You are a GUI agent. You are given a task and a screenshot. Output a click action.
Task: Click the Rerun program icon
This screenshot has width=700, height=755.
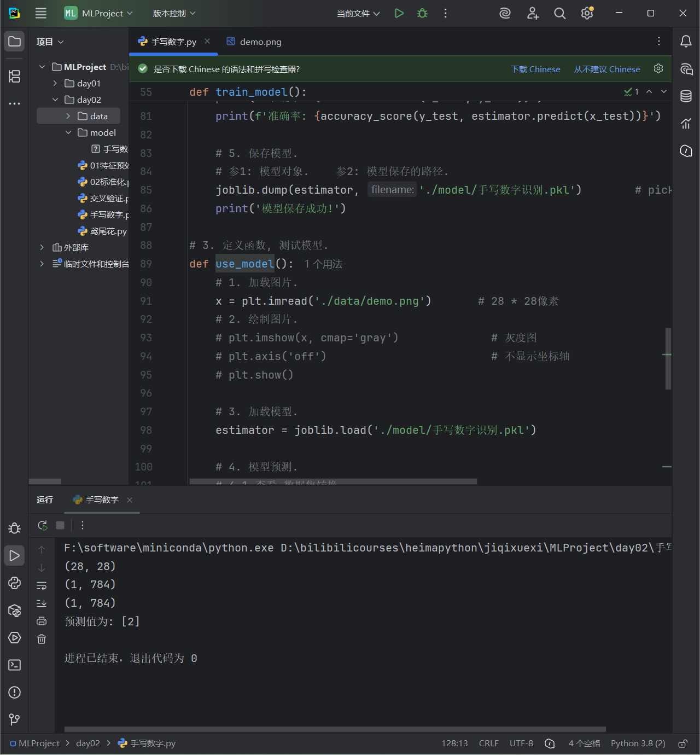click(x=42, y=525)
